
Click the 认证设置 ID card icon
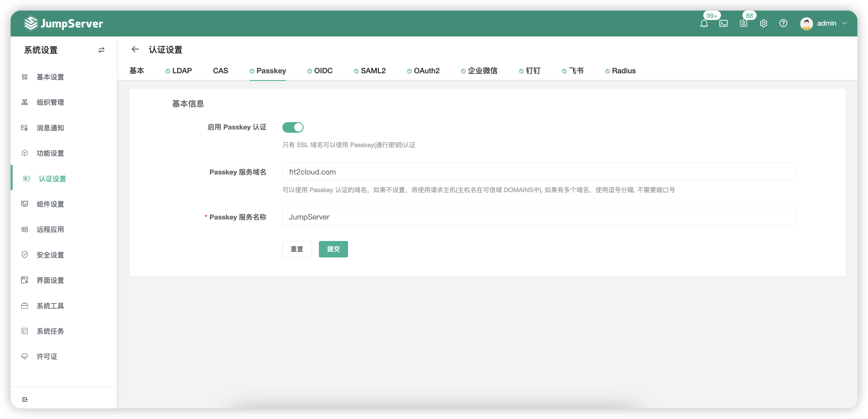click(26, 179)
